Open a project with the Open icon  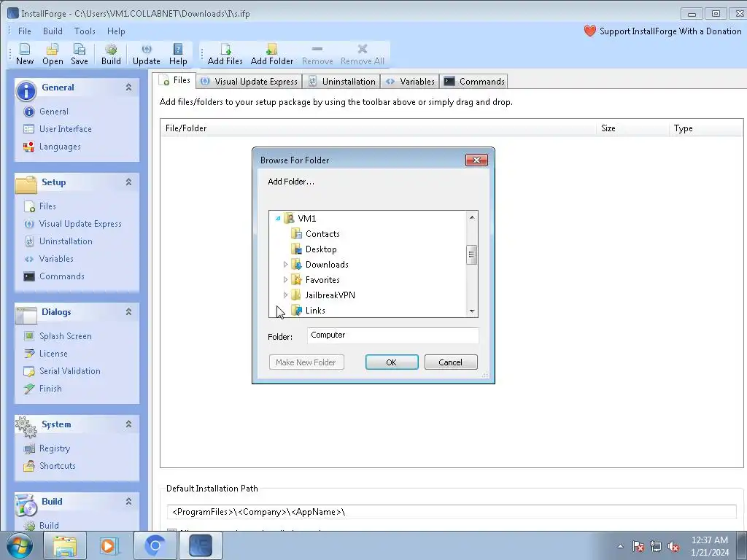(x=53, y=54)
